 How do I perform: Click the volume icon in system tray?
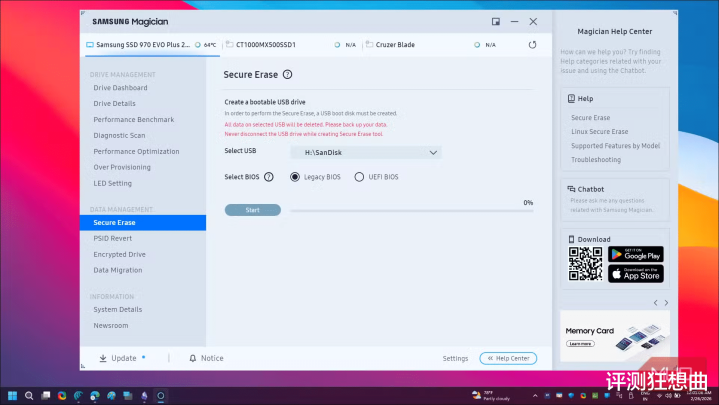[669, 396]
